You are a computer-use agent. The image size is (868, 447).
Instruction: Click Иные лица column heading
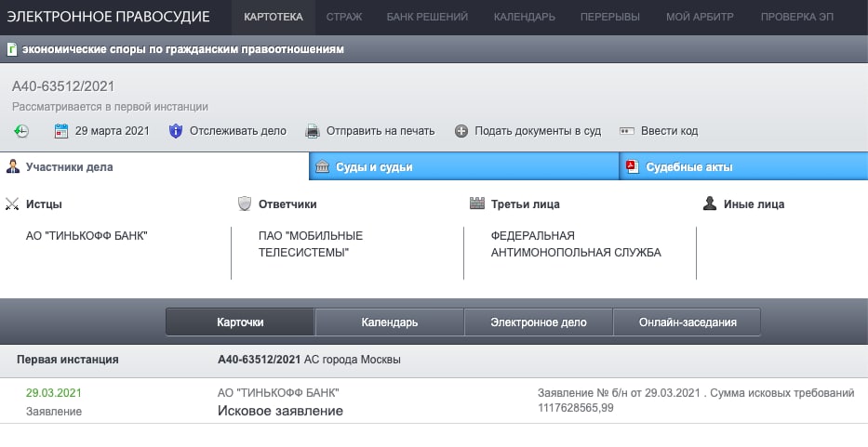pos(754,204)
